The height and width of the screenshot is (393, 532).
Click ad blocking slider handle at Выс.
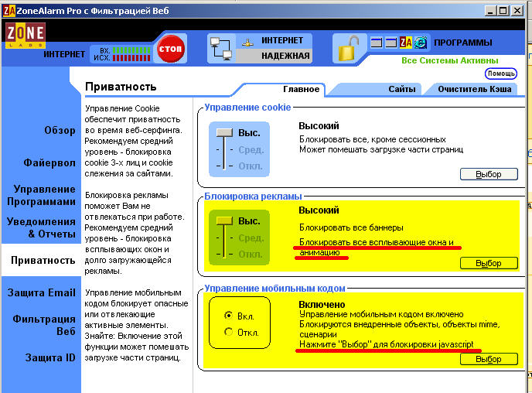tap(224, 221)
